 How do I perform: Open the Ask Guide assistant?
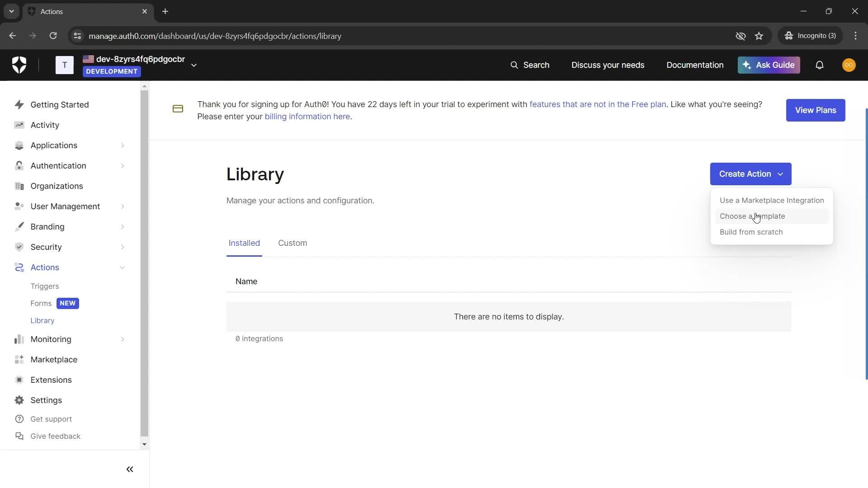pyautogui.click(x=769, y=65)
